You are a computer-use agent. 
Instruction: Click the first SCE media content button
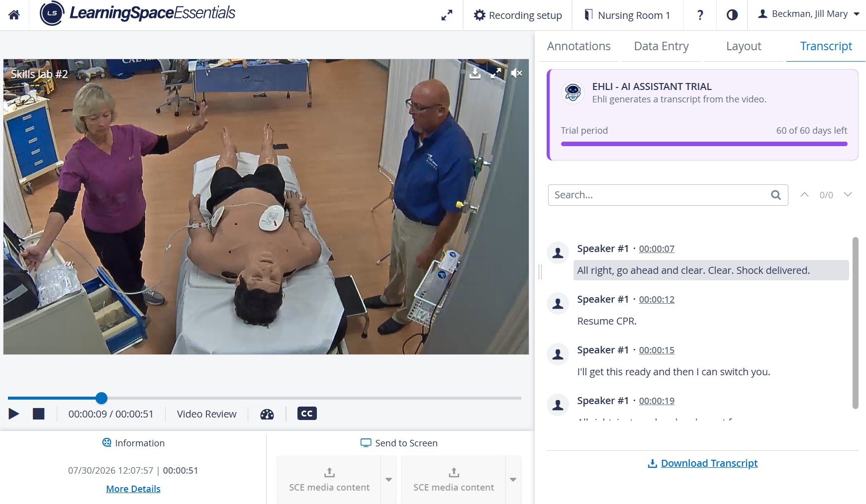[x=329, y=479]
